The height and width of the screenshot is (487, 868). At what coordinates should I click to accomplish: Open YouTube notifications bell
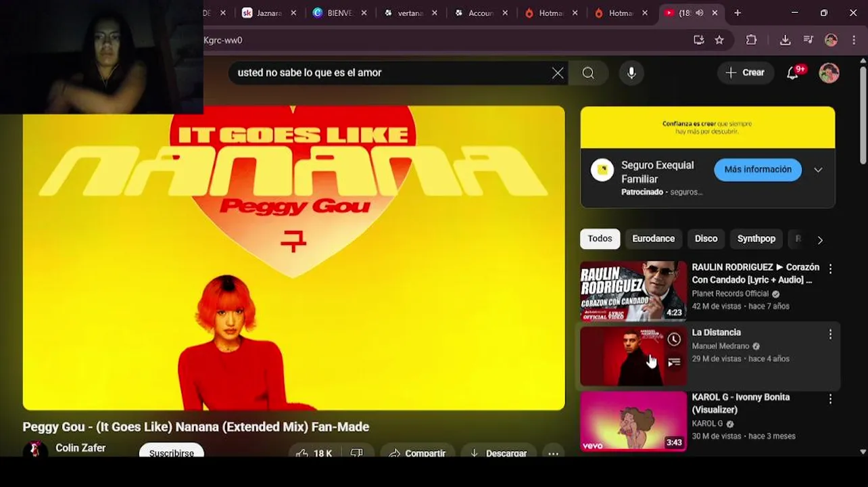click(794, 72)
